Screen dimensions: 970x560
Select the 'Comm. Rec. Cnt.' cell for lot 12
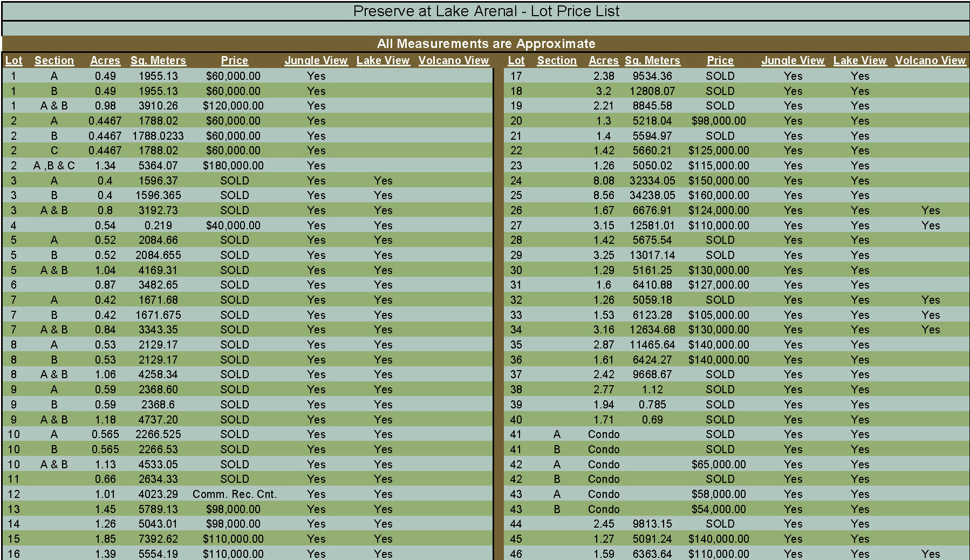(234, 494)
